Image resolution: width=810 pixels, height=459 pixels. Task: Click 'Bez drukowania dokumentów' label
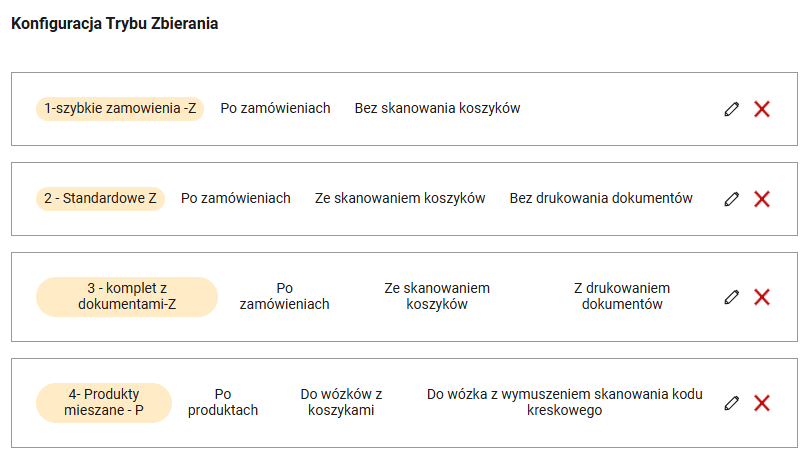pos(601,199)
